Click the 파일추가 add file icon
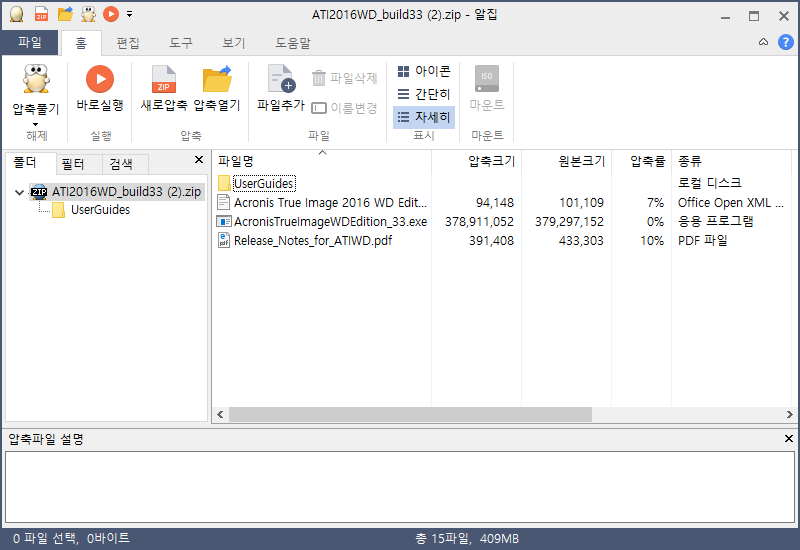Screen dimensions: 800x550 point(282,80)
